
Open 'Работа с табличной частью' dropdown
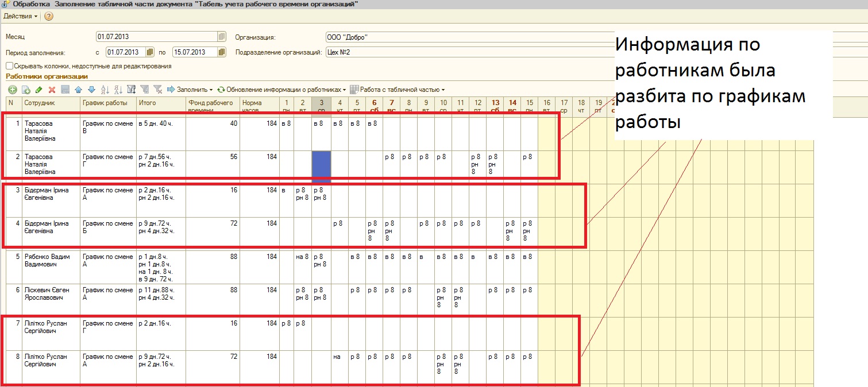tap(398, 90)
